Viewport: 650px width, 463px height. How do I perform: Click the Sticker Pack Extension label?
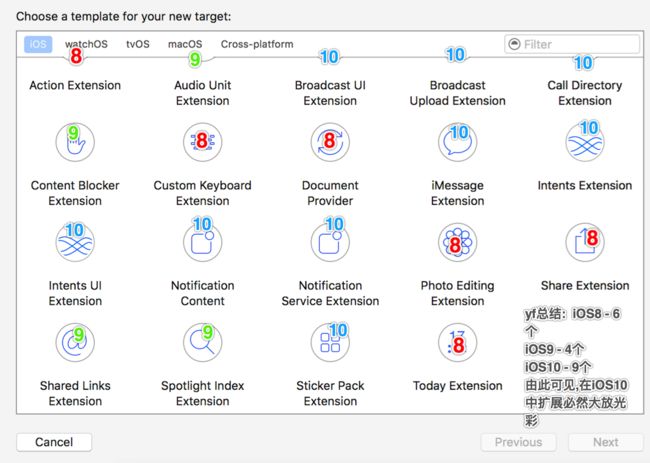(x=330, y=393)
